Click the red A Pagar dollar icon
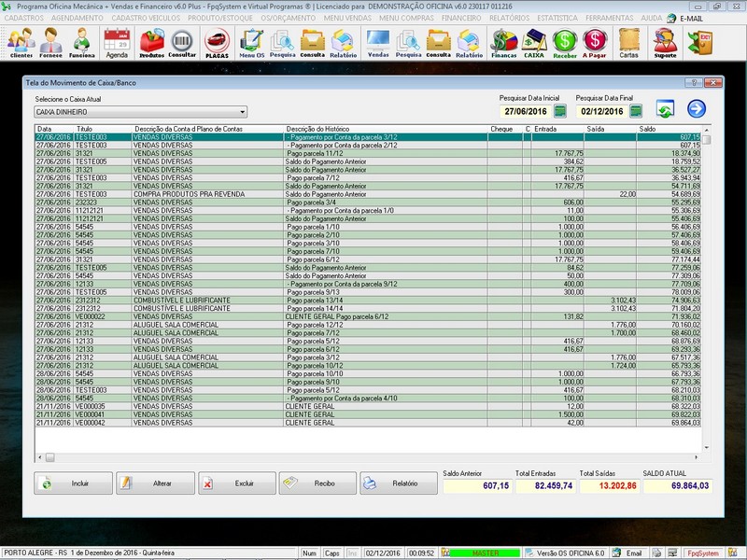The image size is (747, 560). pyautogui.click(x=595, y=43)
